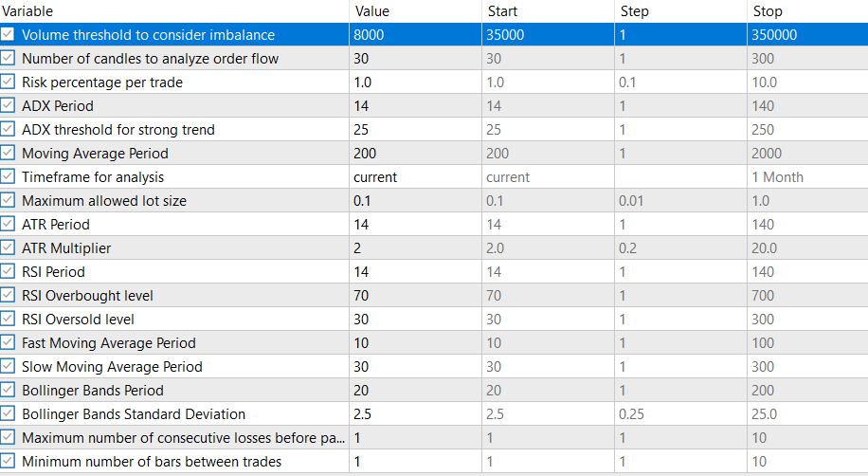Edit the Moving Average Period value 200
Viewport: 868px width, 476px height.
click(x=415, y=153)
